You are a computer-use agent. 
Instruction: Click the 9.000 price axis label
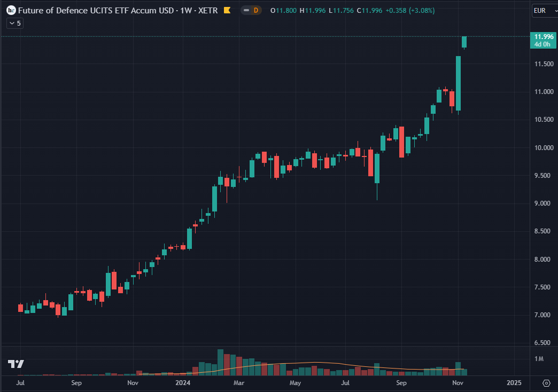pyautogui.click(x=542, y=203)
